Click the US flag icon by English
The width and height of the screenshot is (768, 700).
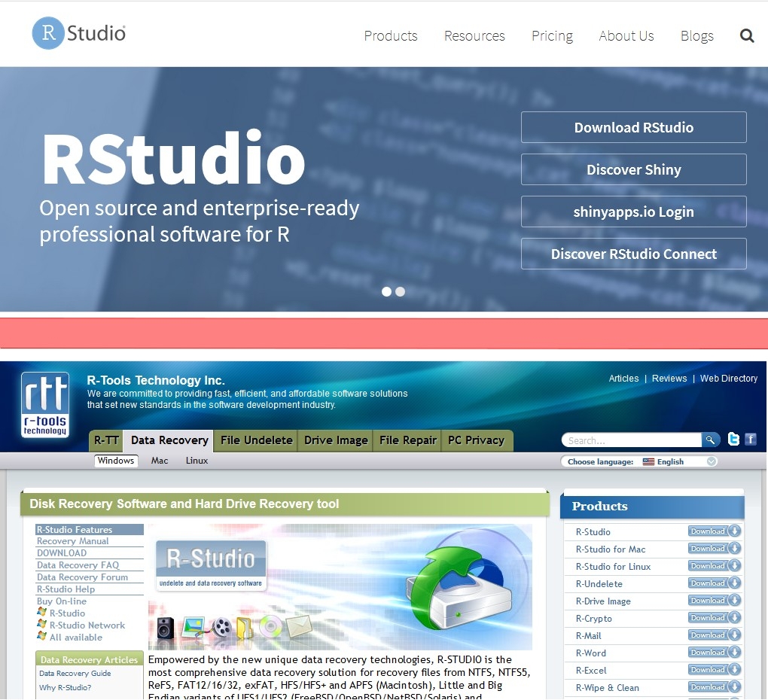point(648,461)
